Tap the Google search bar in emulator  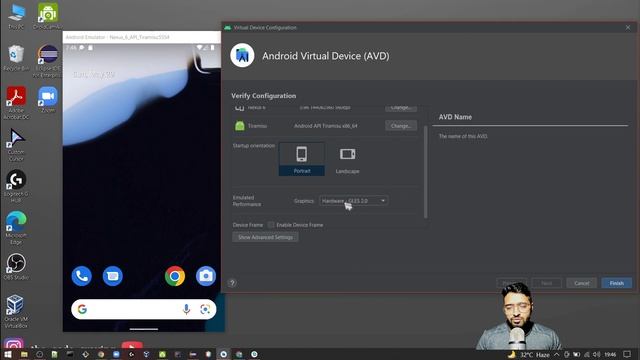[143, 309]
